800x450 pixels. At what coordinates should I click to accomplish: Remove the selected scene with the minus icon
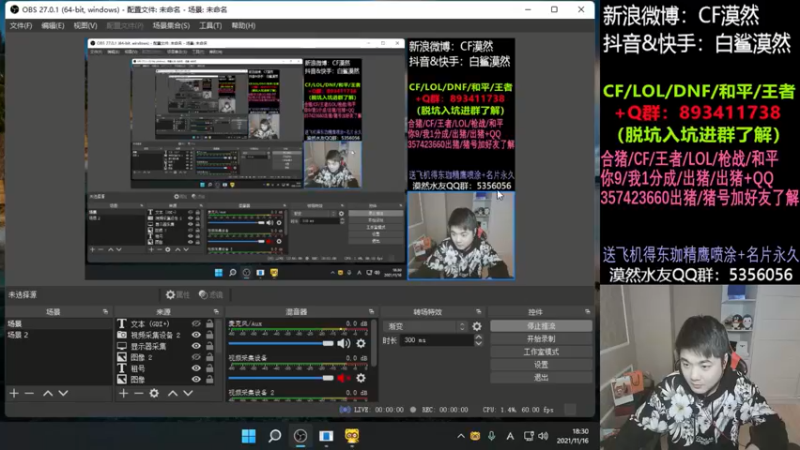(x=29, y=393)
